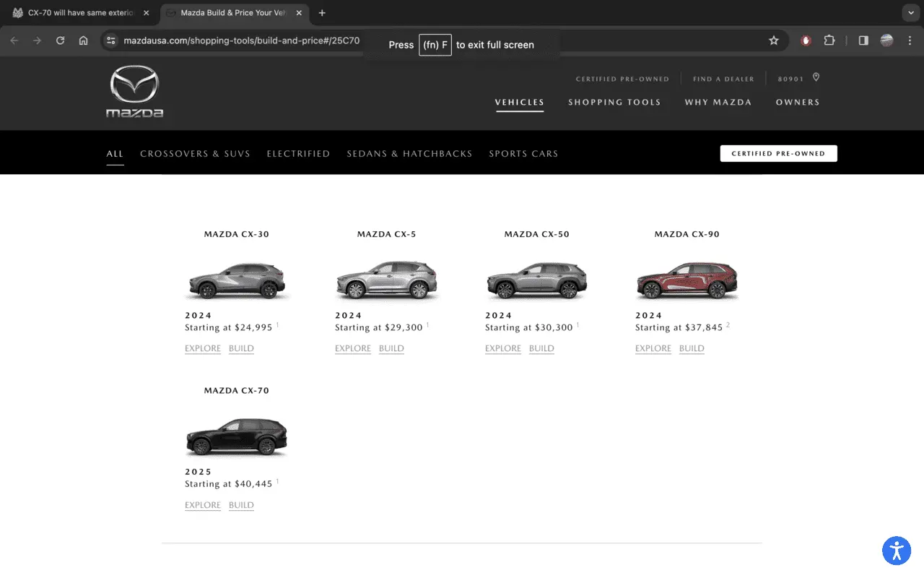Open a new browser tab

[x=322, y=13]
